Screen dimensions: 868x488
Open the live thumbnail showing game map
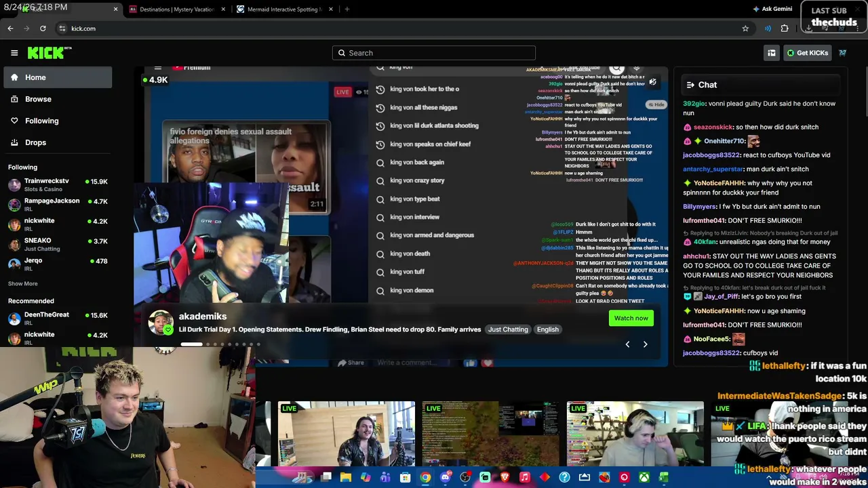(490, 434)
